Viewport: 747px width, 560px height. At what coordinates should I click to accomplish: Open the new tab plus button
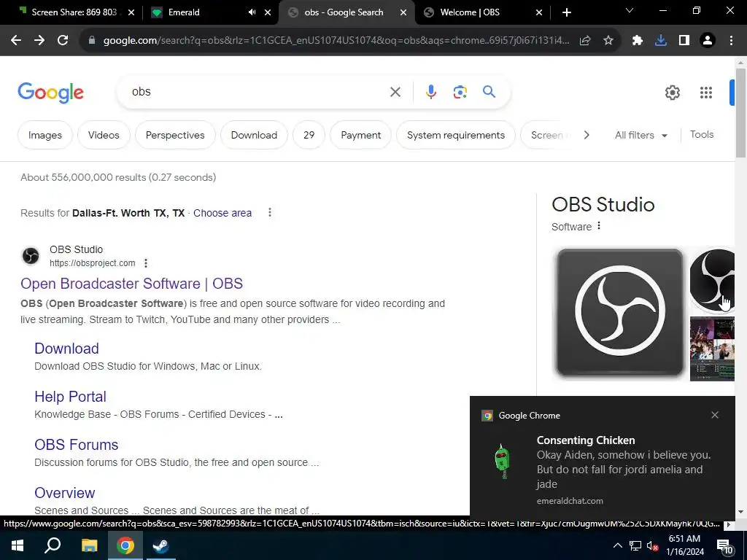(x=566, y=12)
